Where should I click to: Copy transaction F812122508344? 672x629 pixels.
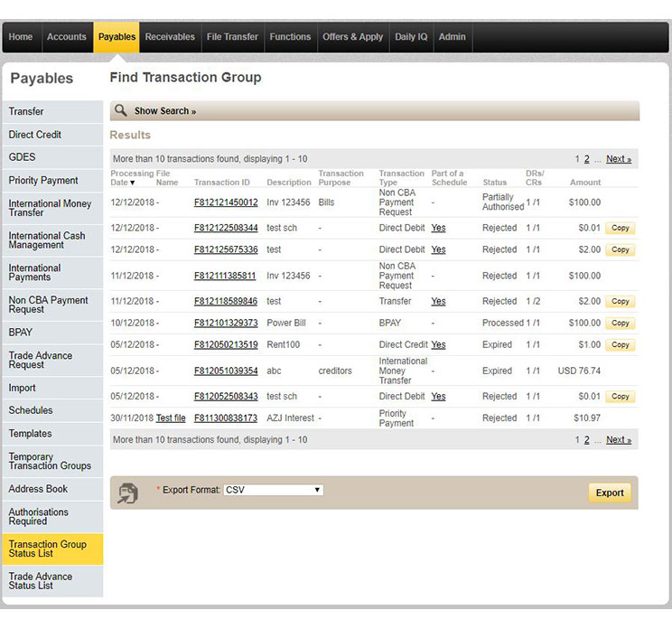(620, 228)
